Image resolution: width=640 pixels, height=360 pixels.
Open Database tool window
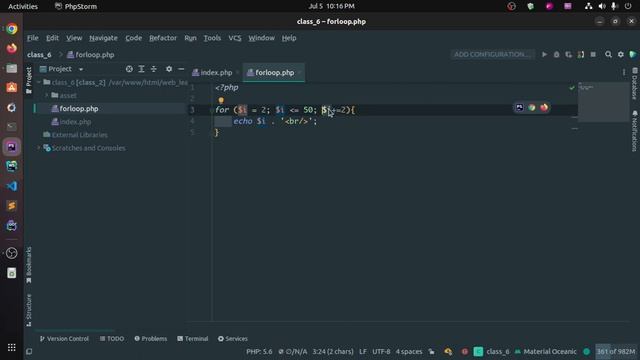click(634, 84)
